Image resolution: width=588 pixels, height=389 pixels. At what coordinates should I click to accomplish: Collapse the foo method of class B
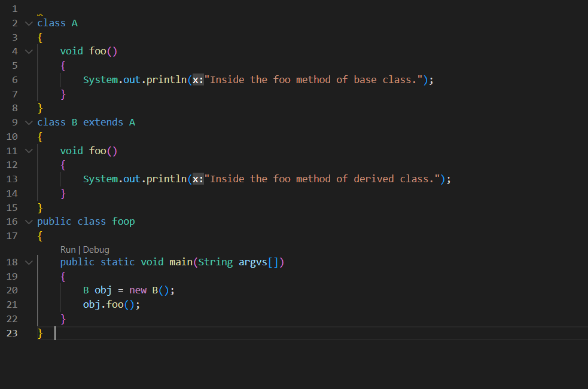click(x=28, y=151)
